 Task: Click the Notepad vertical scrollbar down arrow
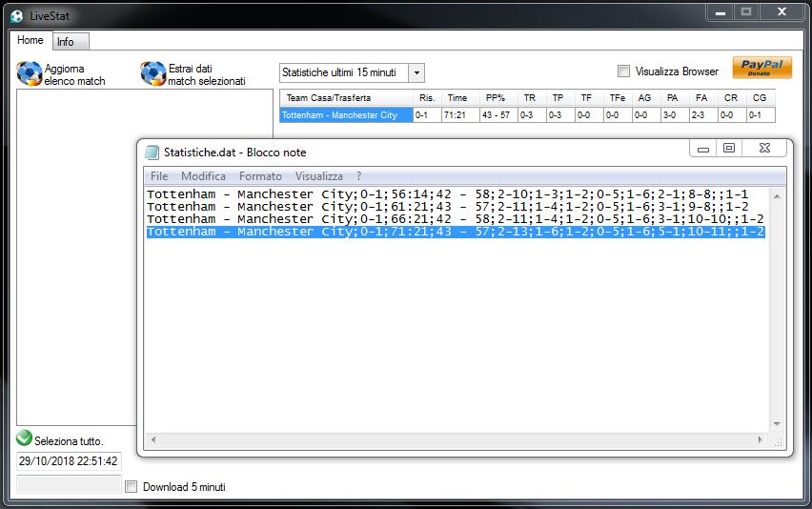[x=777, y=424]
